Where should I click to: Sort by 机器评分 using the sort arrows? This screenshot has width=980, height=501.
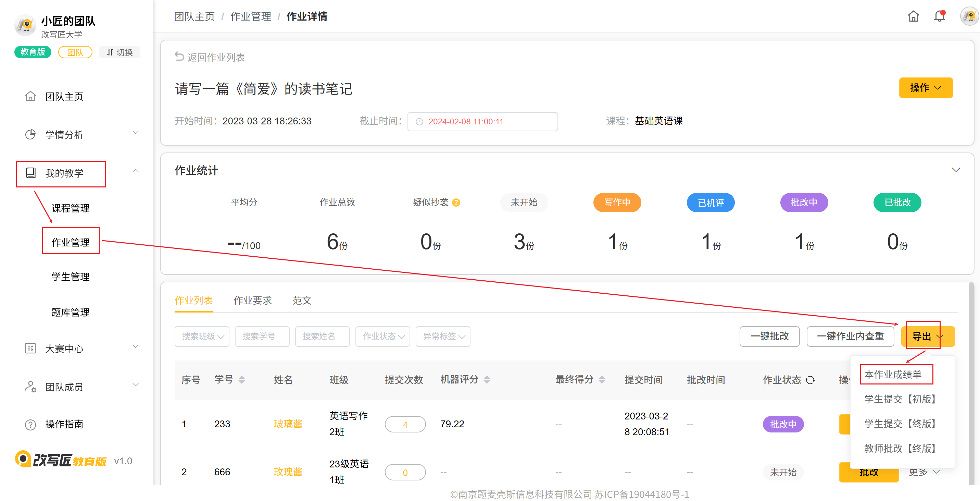[x=487, y=380]
